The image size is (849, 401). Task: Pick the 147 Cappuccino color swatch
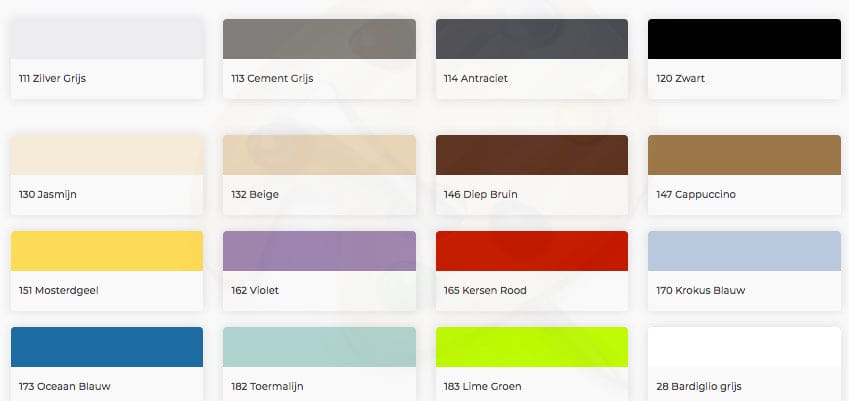744,155
